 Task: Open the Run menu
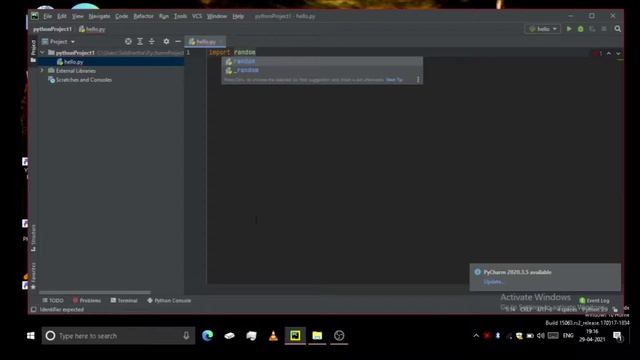pyautogui.click(x=164, y=16)
